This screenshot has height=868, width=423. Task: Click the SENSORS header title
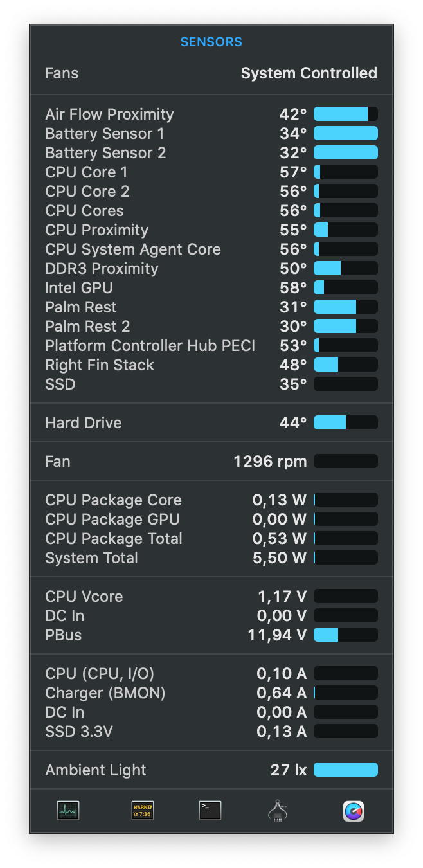tap(211, 42)
